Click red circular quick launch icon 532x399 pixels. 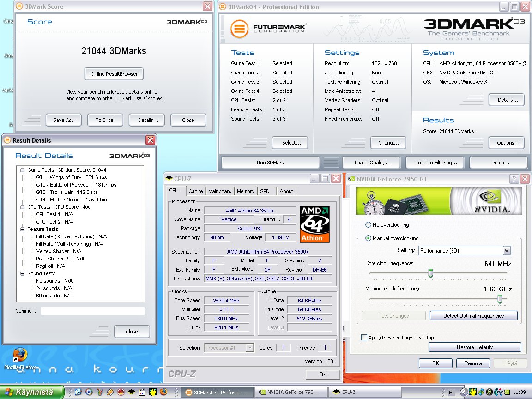coord(121,392)
